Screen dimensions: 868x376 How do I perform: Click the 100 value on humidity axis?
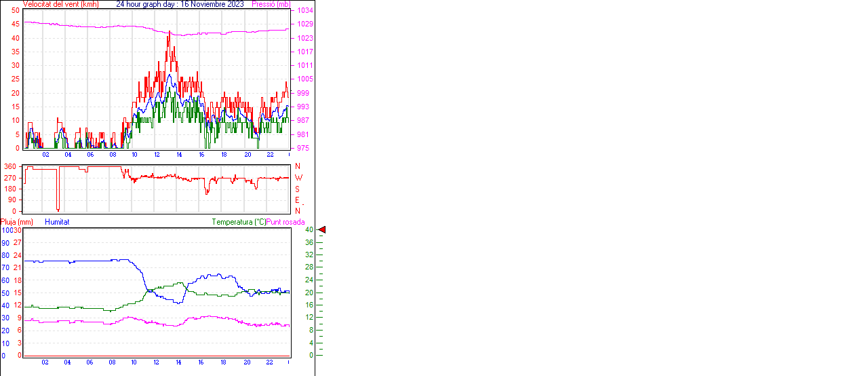tap(6, 230)
